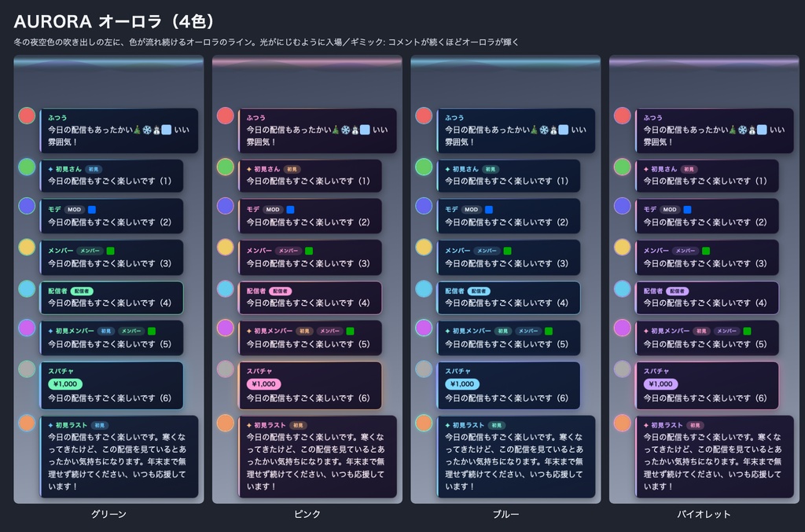Click the Christmas tree emoji in the グリーン column's ふつう comment

click(x=137, y=130)
